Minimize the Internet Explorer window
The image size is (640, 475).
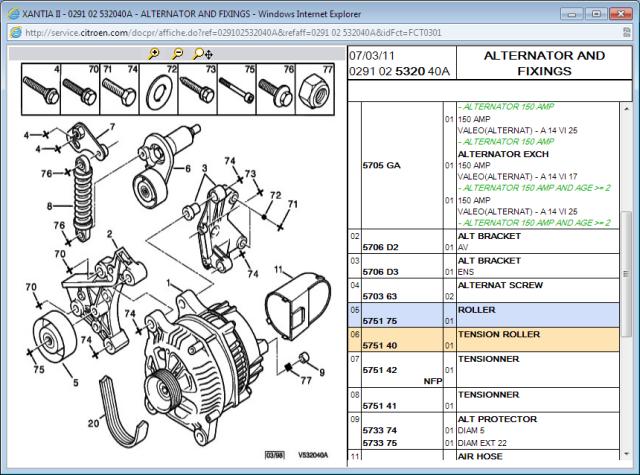(x=572, y=14)
